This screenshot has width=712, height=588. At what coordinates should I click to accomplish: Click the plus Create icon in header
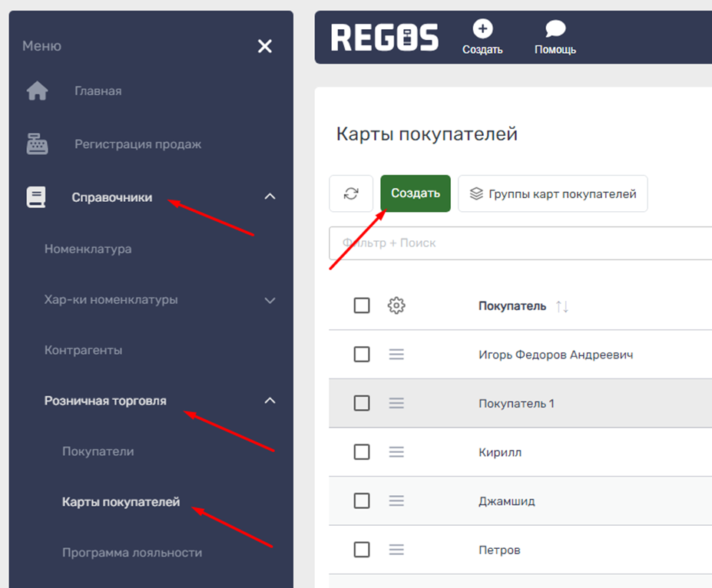(482, 30)
